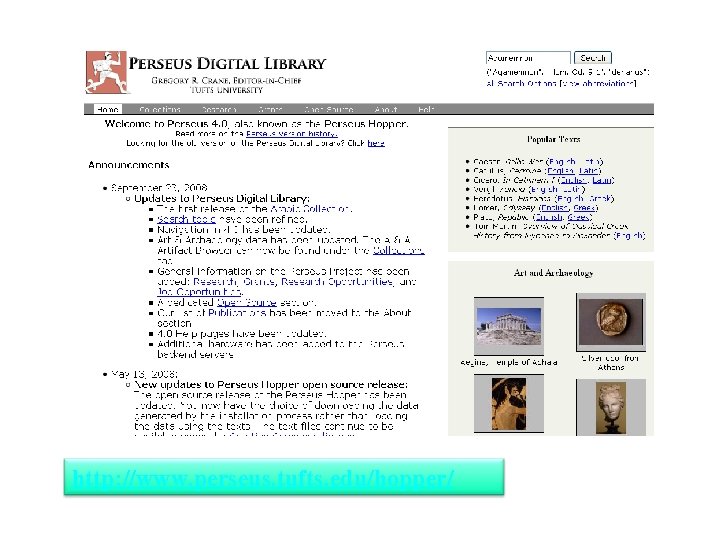The height and width of the screenshot is (540, 720).
Task: Open the Job Opportunities link
Action: pos(200,292)
